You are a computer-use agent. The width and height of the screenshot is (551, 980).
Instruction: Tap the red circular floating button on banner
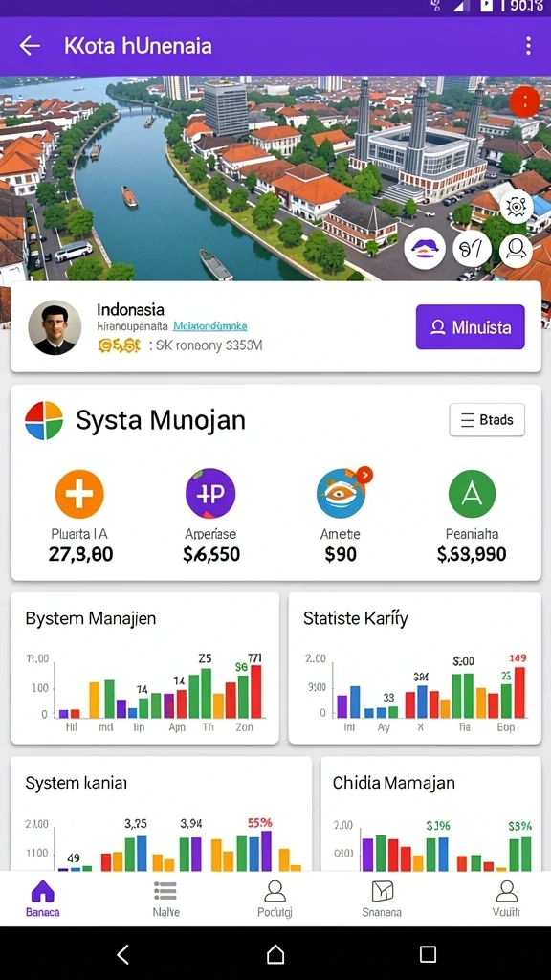[523, 101]
